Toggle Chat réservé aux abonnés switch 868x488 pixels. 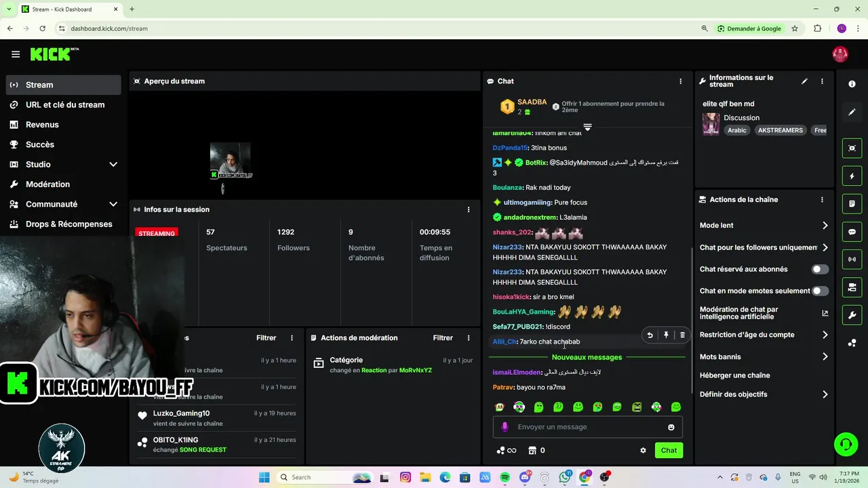tap(820, 269)
